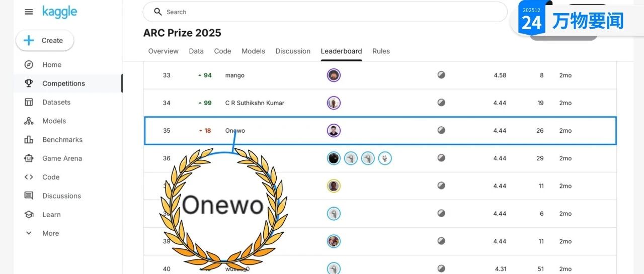Open the hamburger navigation menu

(29, 12)
